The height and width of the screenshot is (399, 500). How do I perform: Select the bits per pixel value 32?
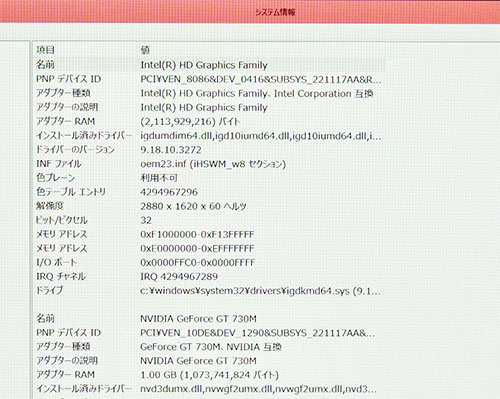click(x=146, y=220)
